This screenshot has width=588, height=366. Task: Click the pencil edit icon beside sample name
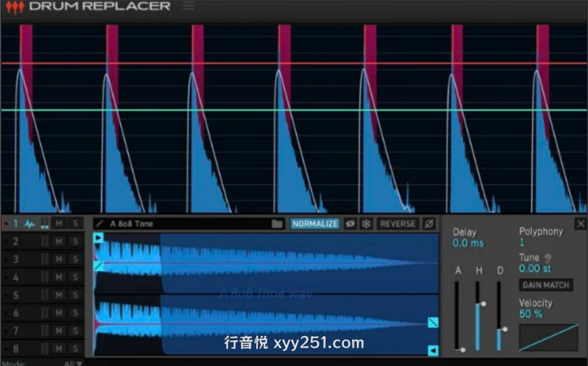99,224
